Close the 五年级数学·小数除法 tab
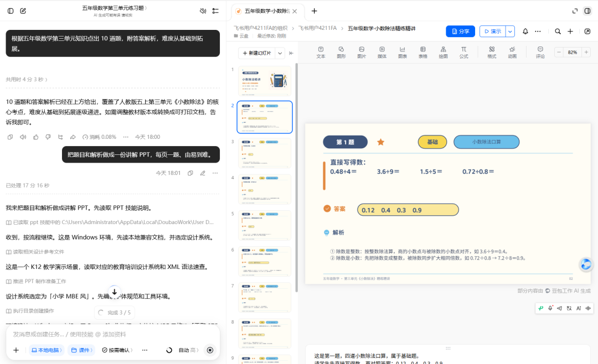 [295, 11]
